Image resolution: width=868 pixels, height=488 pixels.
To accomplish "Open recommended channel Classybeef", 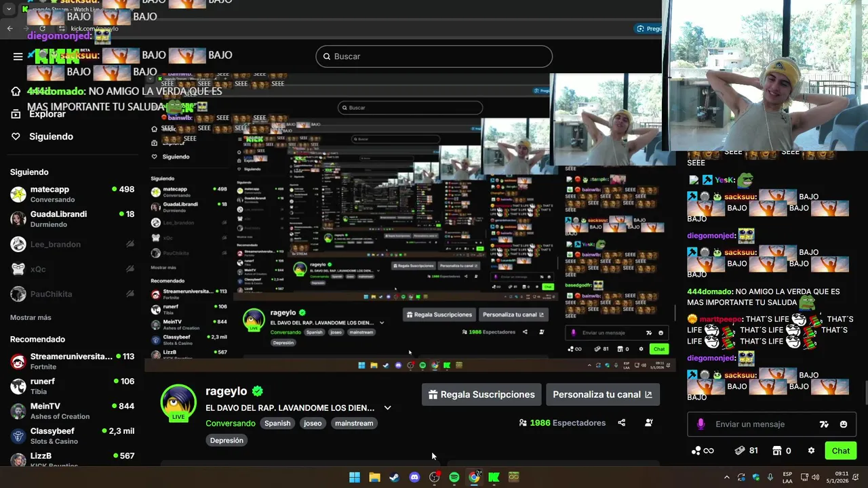I will point(73,435).
